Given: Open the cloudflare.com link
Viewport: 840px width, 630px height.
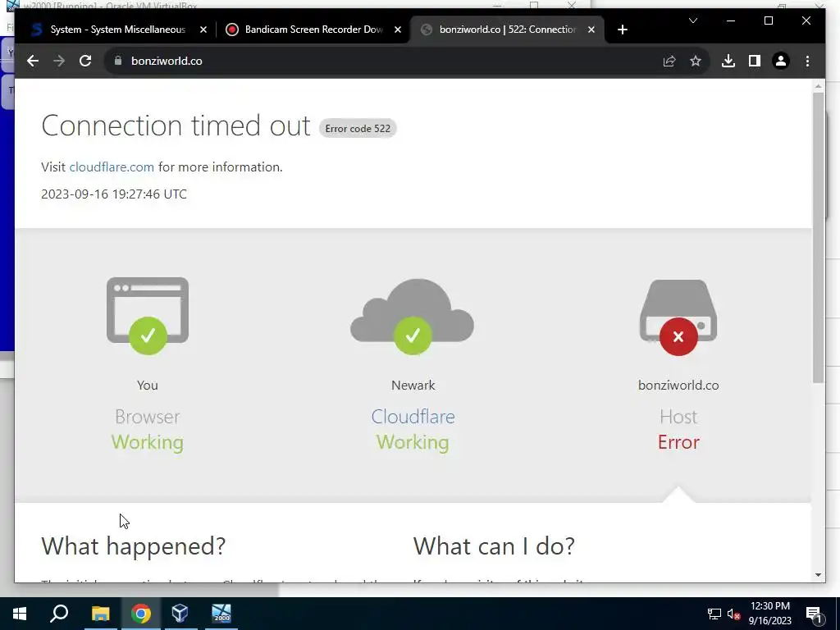Looking at the screenshot, I should 112,167.
